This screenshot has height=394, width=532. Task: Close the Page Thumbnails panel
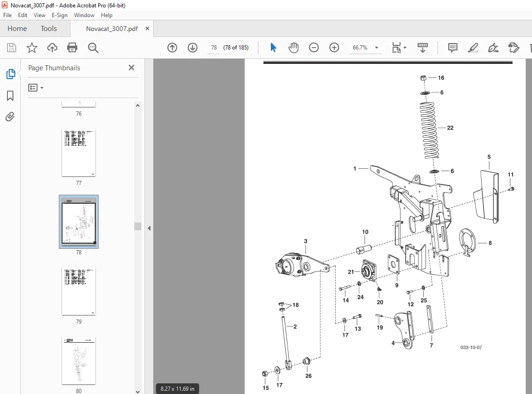(x=131, y=68)
